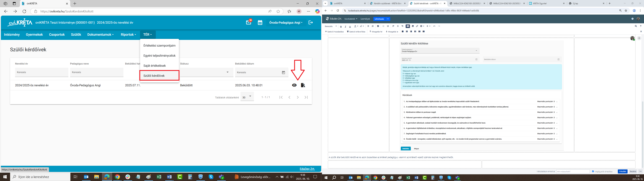
Task: Open the Riportok menu dropdown
Action: point(128,35)
